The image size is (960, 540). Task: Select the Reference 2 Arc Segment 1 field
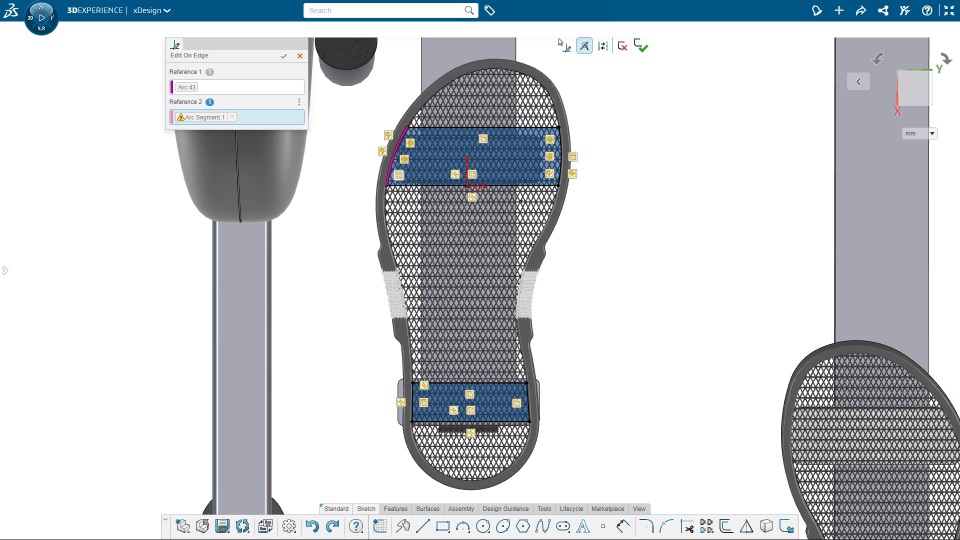[237, 117]
